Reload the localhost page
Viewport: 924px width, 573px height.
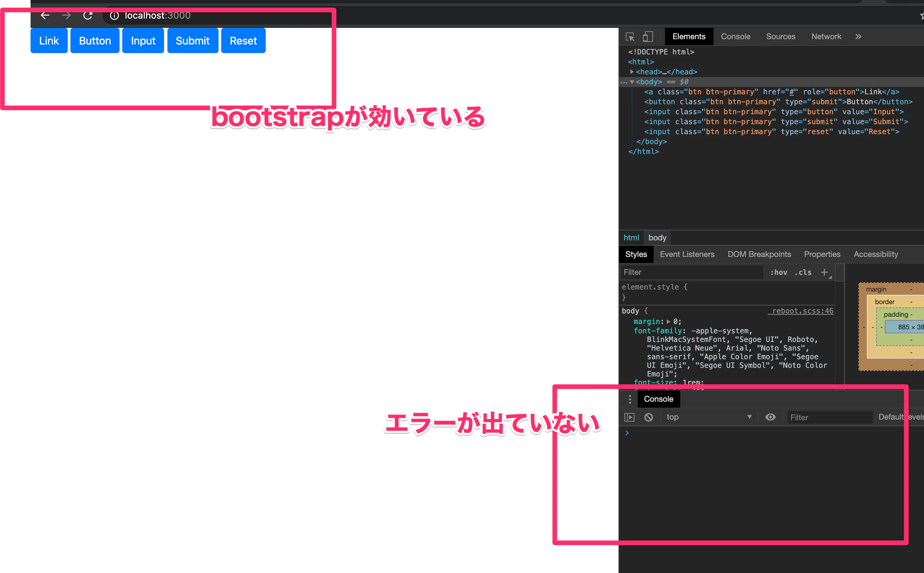point(88,16)
